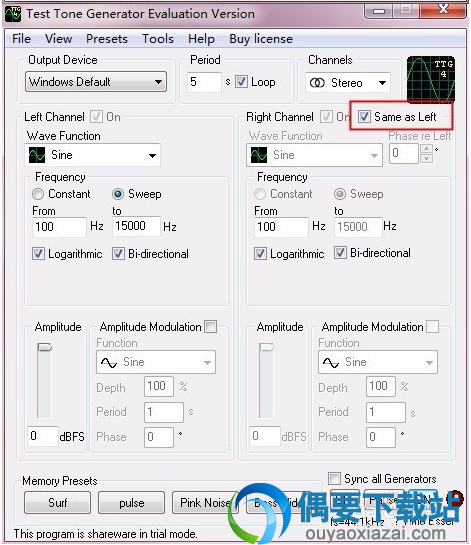Enable left Amplitude Modulation checkbox

(211, 327)
